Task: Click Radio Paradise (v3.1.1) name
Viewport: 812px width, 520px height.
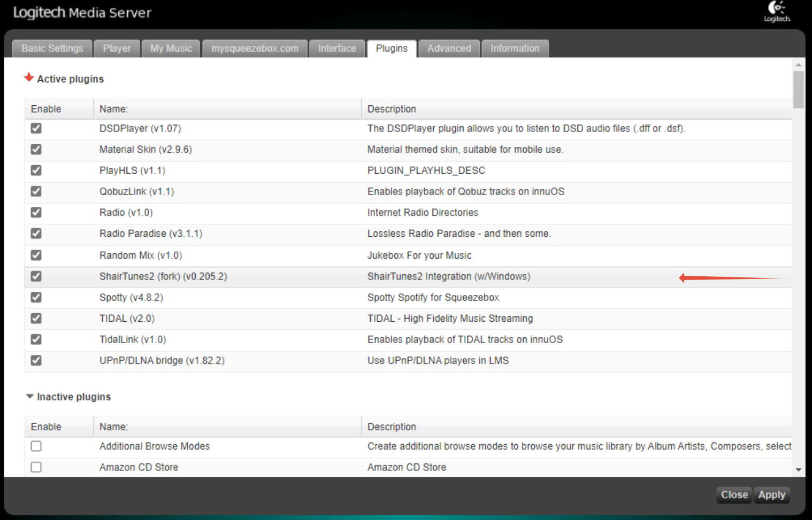Action: tap(151, 234)
